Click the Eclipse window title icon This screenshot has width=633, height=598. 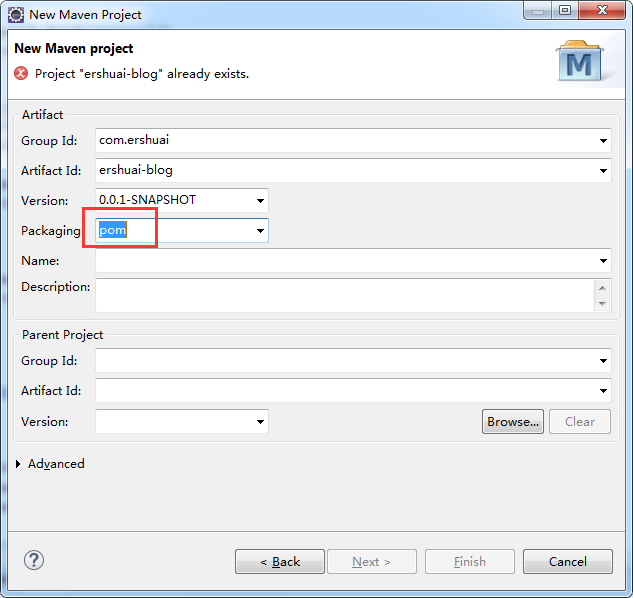point(16,15)
